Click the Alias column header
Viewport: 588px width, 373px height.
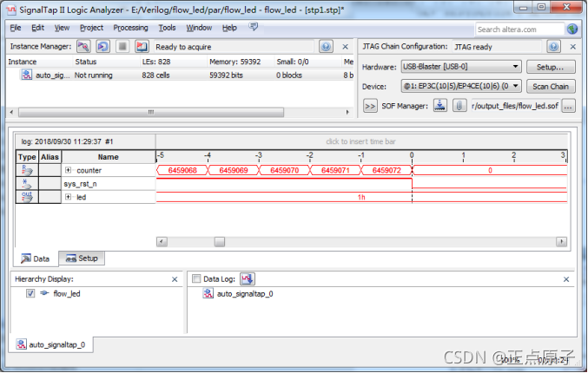tap(50, 157)
